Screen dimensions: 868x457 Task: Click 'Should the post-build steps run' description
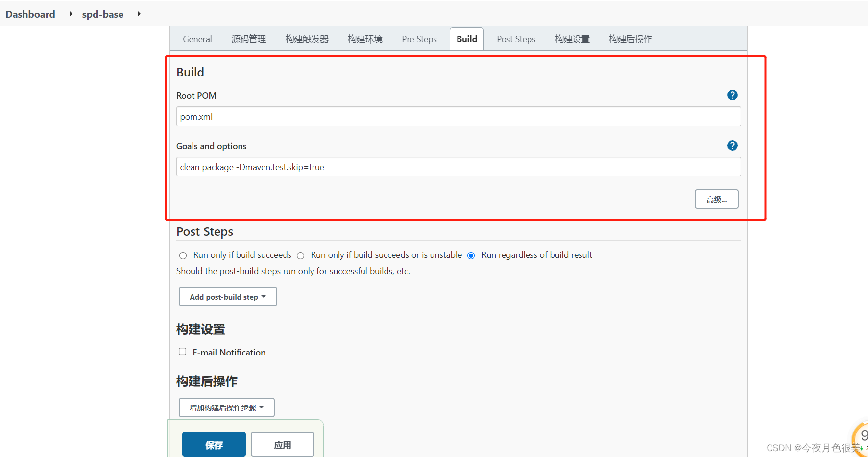293,271
